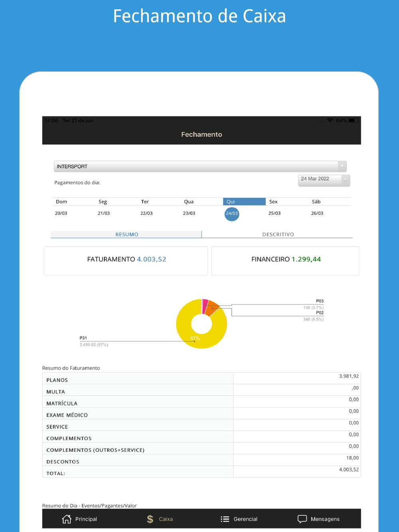The width and height of the screenshot is (399, 532).
Task: Click the 340 (8.5%) value
Action: click(313, 319)
